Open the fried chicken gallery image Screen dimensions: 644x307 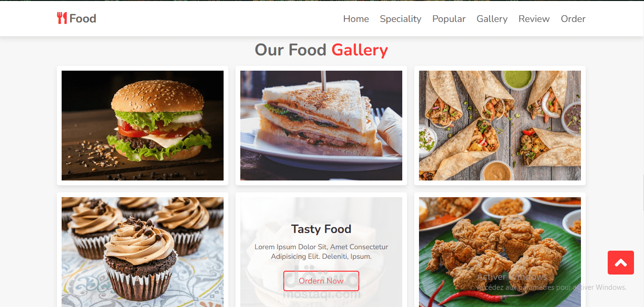click(x=500, y=252)
